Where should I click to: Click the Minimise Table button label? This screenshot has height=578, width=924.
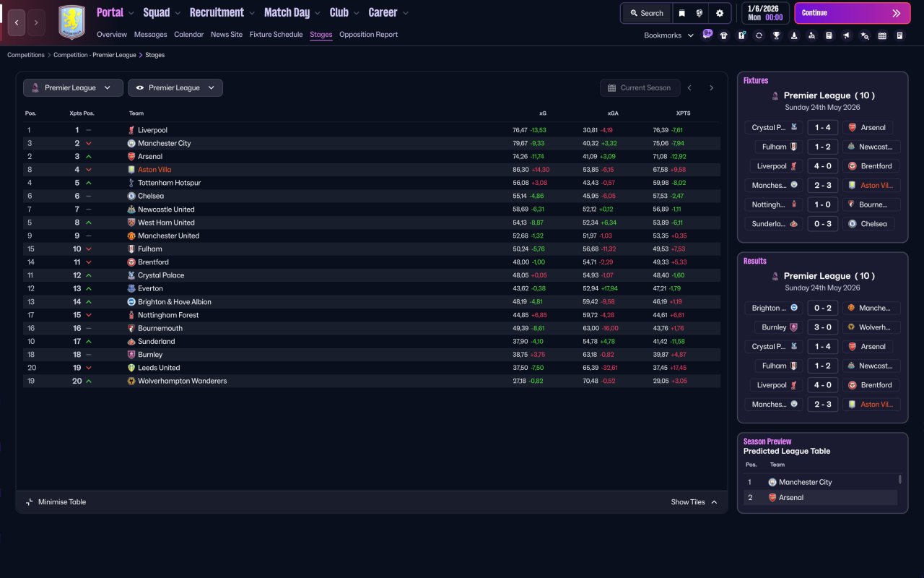[x=62, y=502]
